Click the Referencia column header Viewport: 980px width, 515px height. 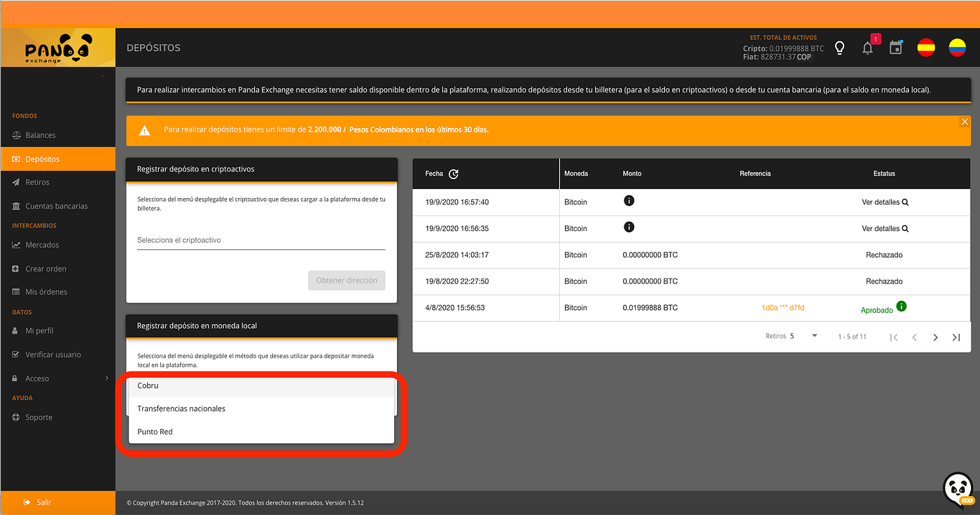755,174
